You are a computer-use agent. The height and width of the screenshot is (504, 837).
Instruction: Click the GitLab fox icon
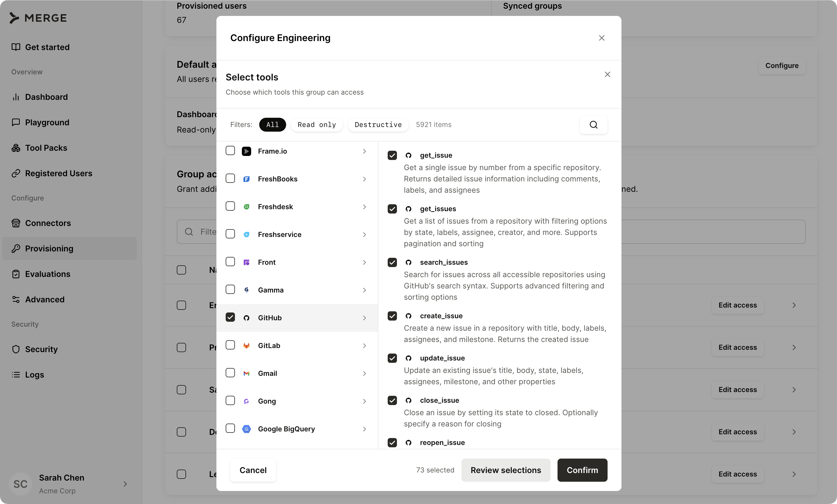[x=246, y=346]
